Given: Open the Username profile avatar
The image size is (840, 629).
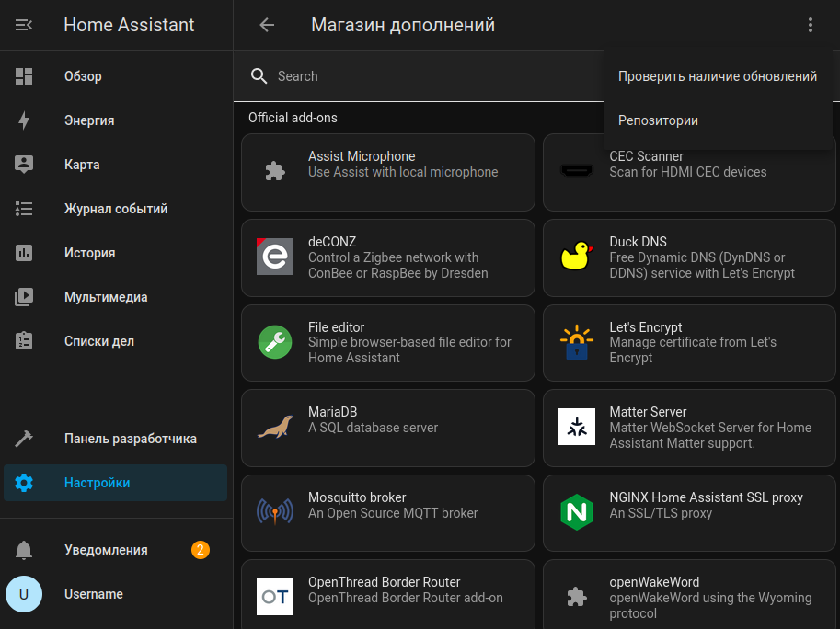Looking at the screenshot, I should tap(24, 594).
